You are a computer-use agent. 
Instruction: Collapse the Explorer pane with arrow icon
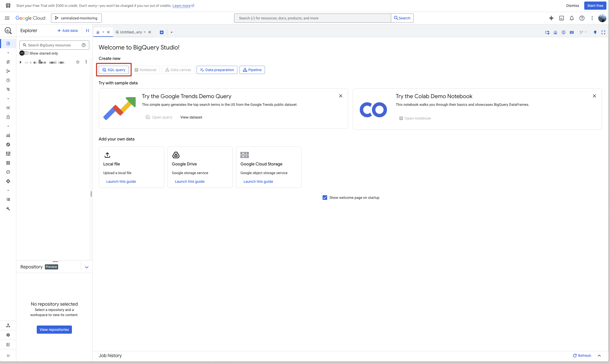pos(87,31)
